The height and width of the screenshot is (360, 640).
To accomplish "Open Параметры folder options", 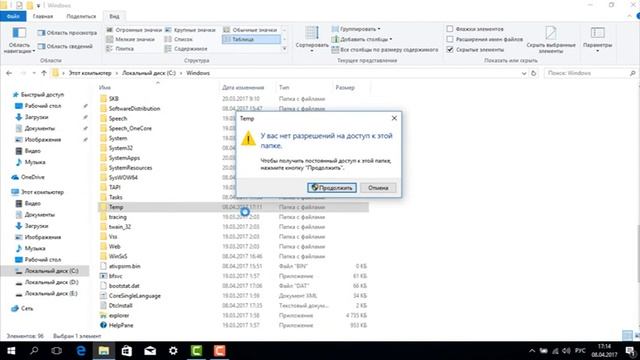I will click(598, 39).
